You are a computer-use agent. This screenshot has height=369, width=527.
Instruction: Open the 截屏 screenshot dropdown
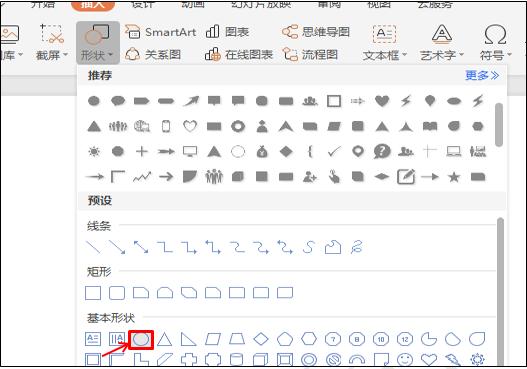click(x=52, y=43)
